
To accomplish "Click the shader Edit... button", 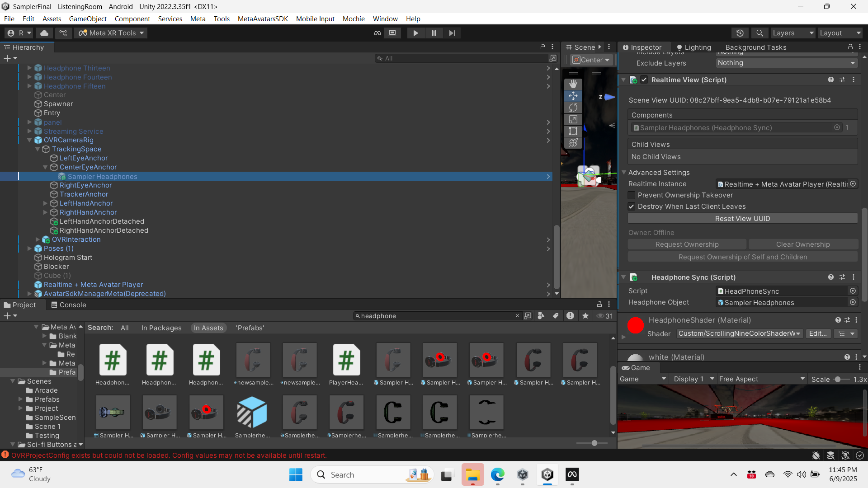I will [x=818, y=333].
